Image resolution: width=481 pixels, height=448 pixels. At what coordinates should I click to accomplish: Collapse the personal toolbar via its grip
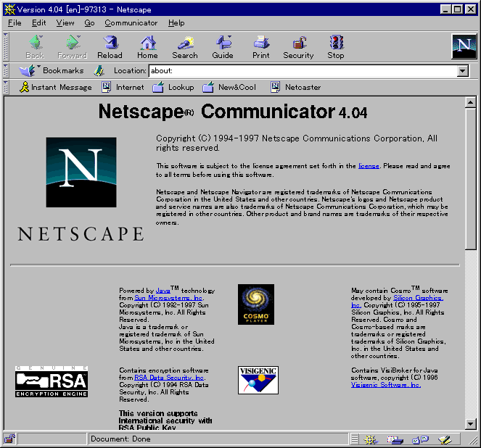coord(6,87)
